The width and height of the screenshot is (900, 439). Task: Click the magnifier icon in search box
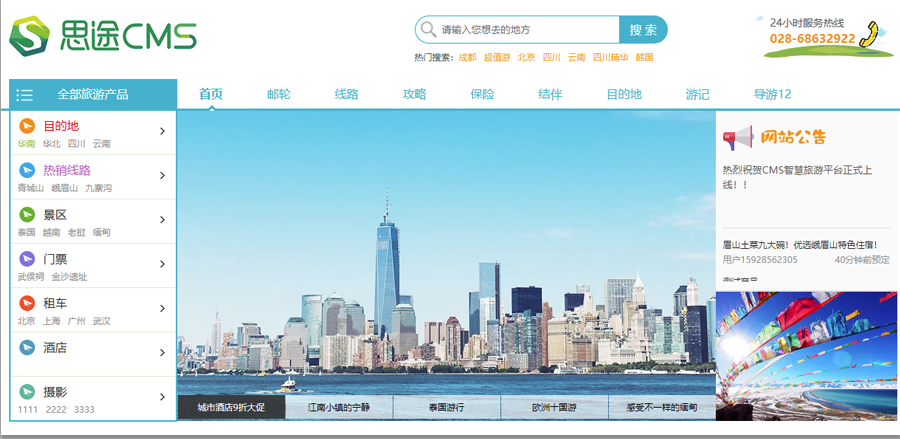428,30
